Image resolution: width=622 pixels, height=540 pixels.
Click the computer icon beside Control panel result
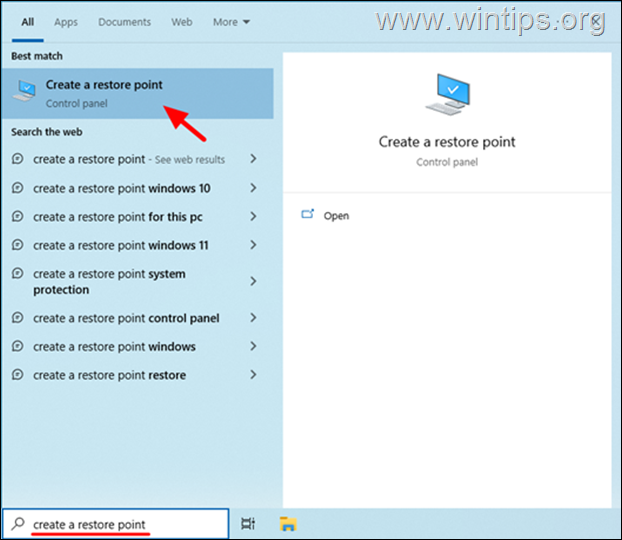pos(24,90)
